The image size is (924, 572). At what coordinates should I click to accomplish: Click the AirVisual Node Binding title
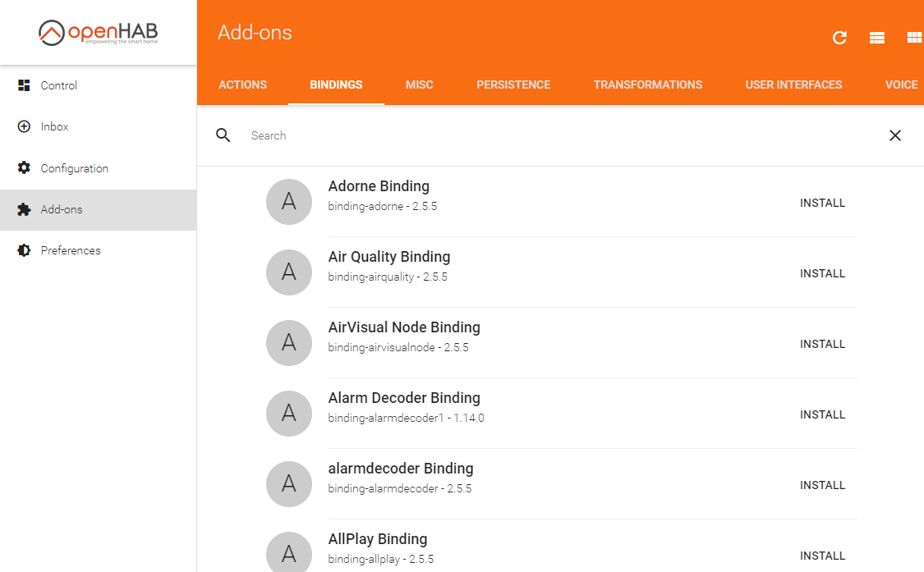(x=404, y=327)
